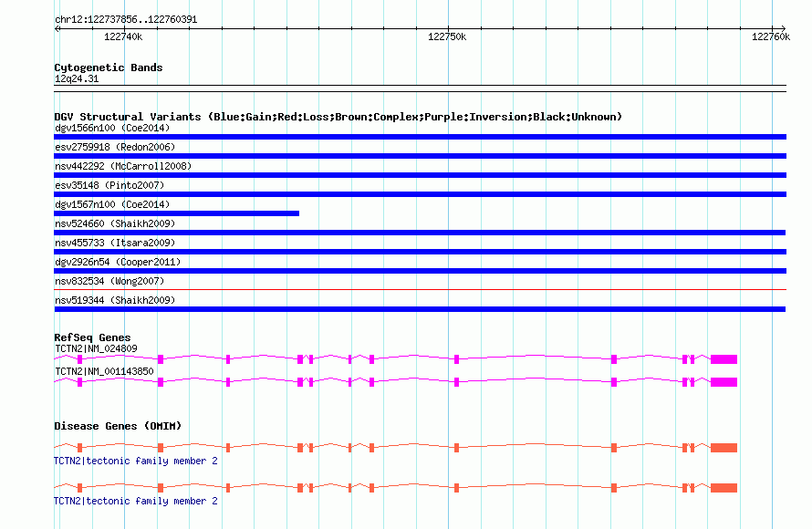Click the blue gain bar under dgv1566n100

(420, 137)
